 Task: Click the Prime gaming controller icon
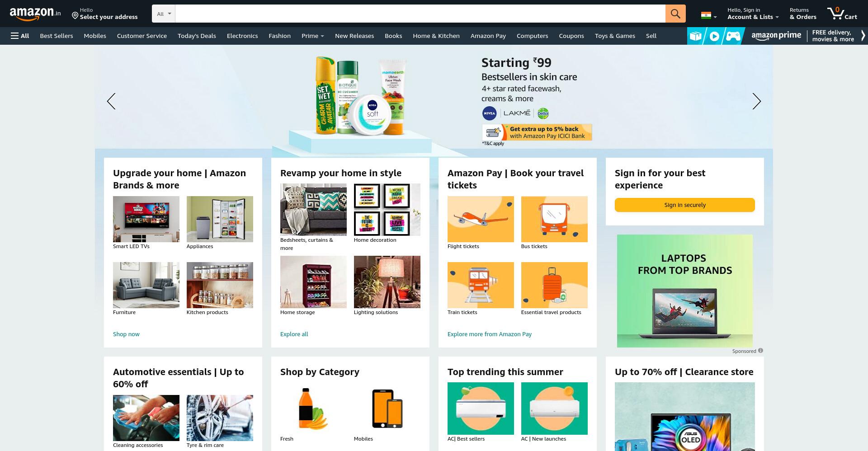pyautogui.click(x=733, y=36)
